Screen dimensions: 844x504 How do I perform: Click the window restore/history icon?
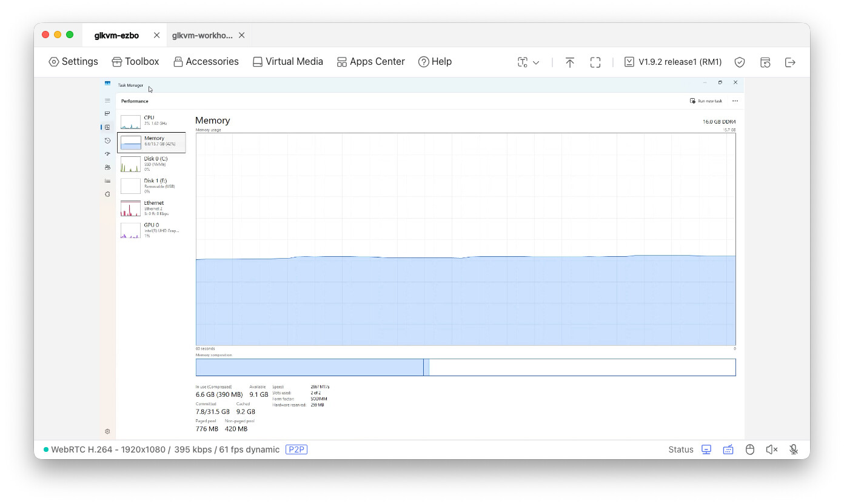765,62
